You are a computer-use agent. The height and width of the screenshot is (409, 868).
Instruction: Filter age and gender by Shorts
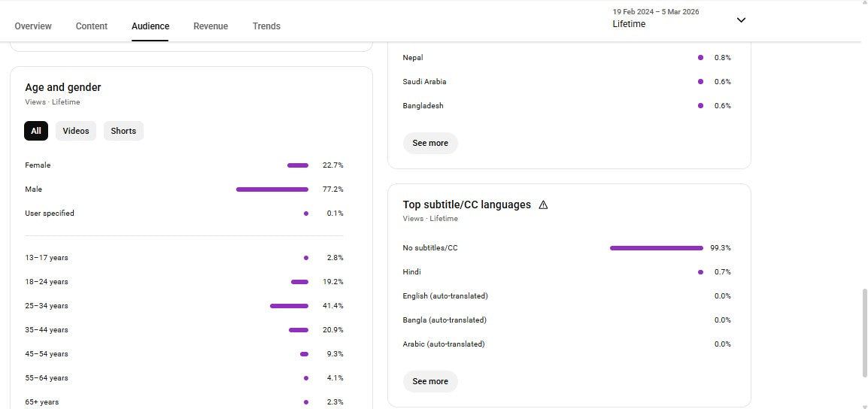[x=123, y=131]
